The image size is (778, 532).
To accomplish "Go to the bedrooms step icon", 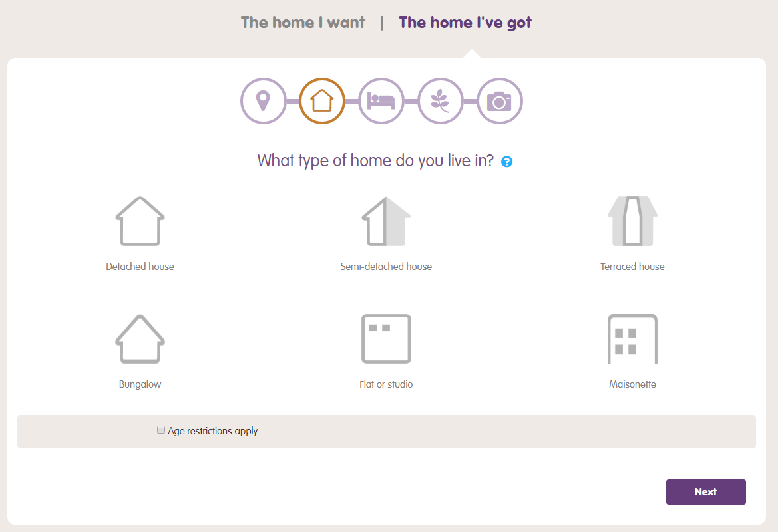I will (381, 101).
